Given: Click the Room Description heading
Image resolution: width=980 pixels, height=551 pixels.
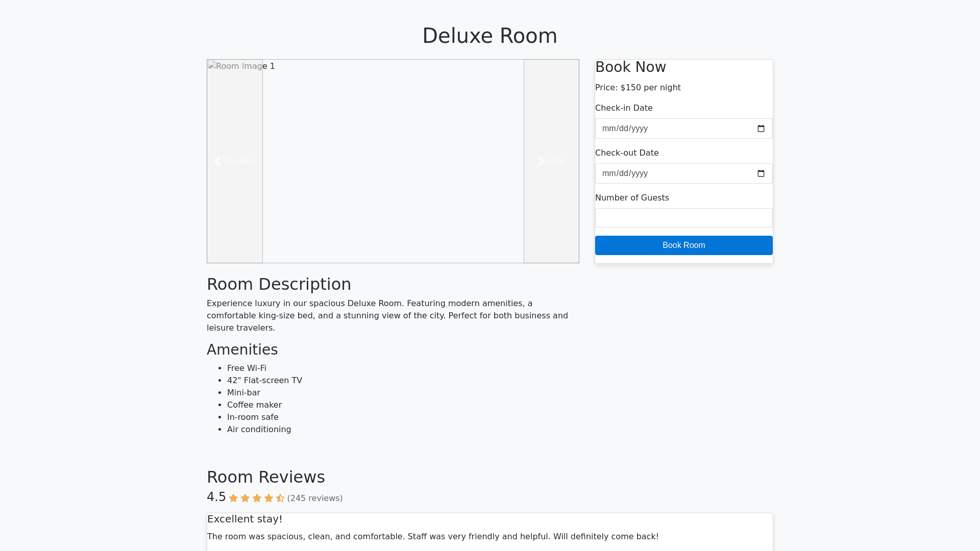Looking at the screenshot, I should pos(279,284).
